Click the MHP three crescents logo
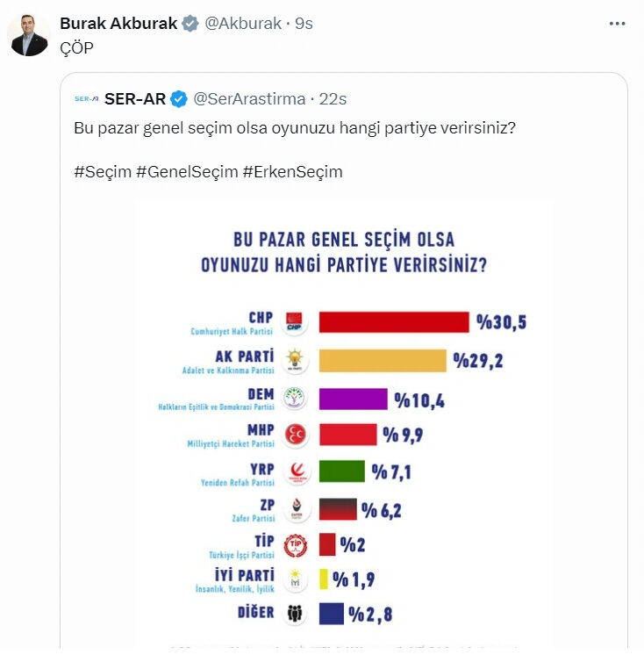Image resolution: width=644 pixels, height=662 pixels. 297,435
